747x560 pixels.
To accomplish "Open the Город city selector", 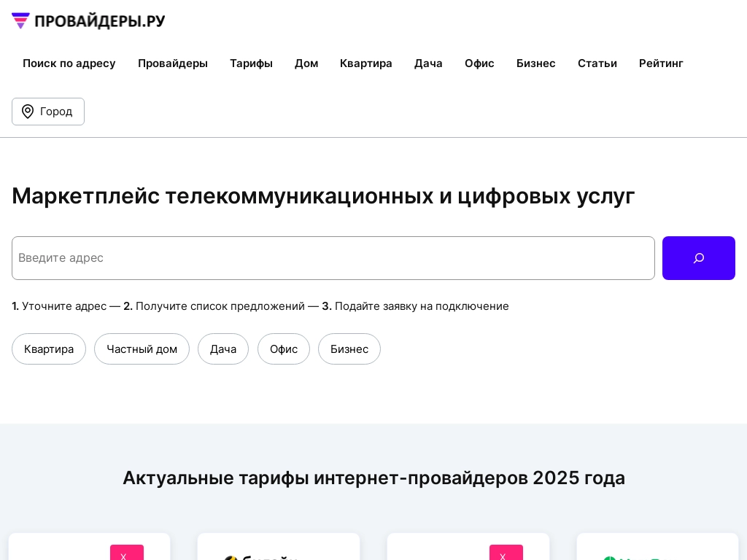I will (x=48, y=112).
